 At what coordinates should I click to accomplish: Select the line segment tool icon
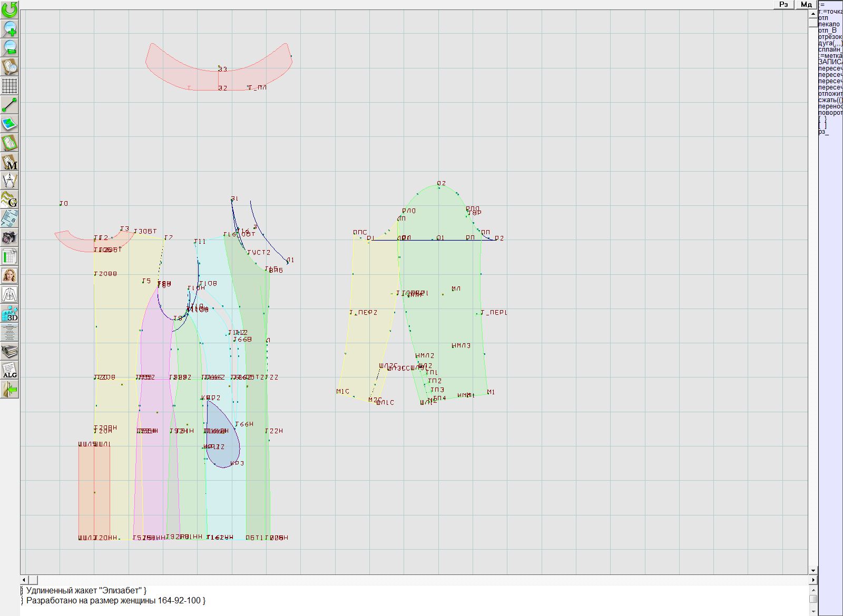click(9, 105)
